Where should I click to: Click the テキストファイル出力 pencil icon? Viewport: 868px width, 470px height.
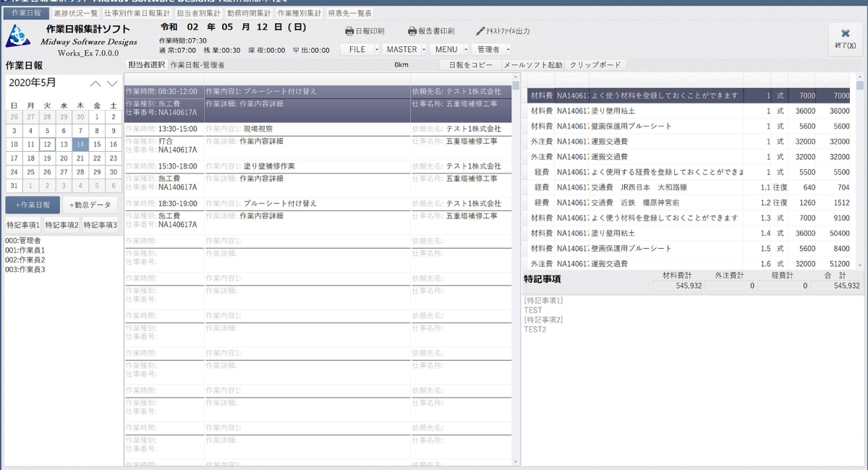(480, 32)
